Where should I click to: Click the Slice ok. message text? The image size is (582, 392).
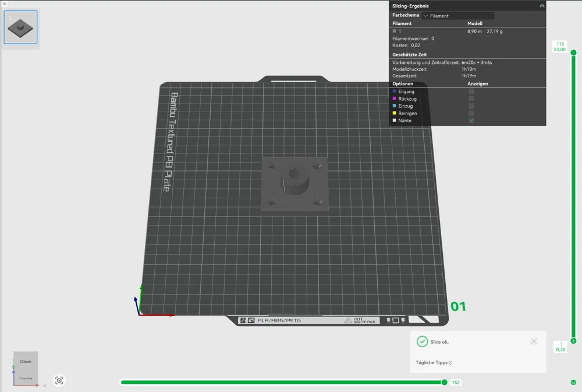coord(439,342)
